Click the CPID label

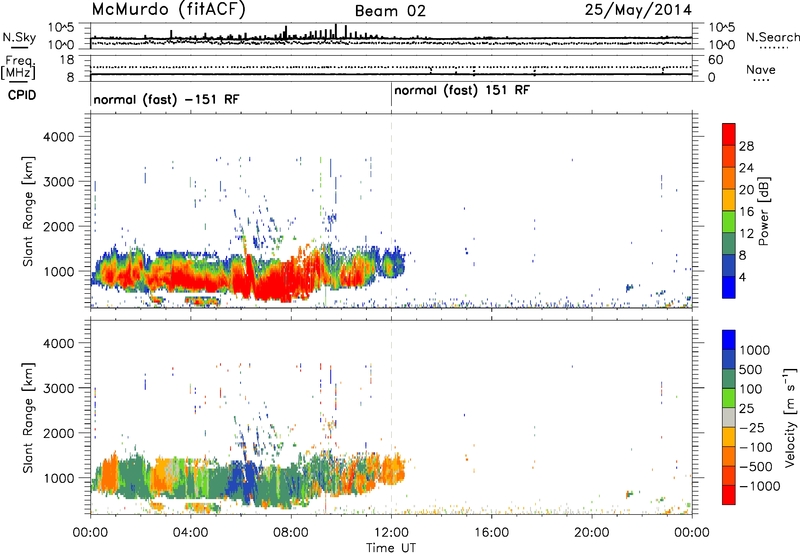point(22,95)
